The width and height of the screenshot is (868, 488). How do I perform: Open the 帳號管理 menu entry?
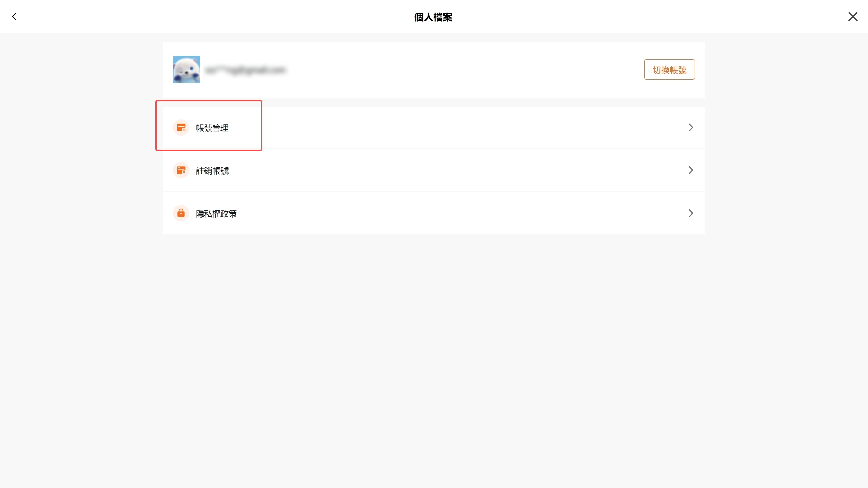(434, 128)
